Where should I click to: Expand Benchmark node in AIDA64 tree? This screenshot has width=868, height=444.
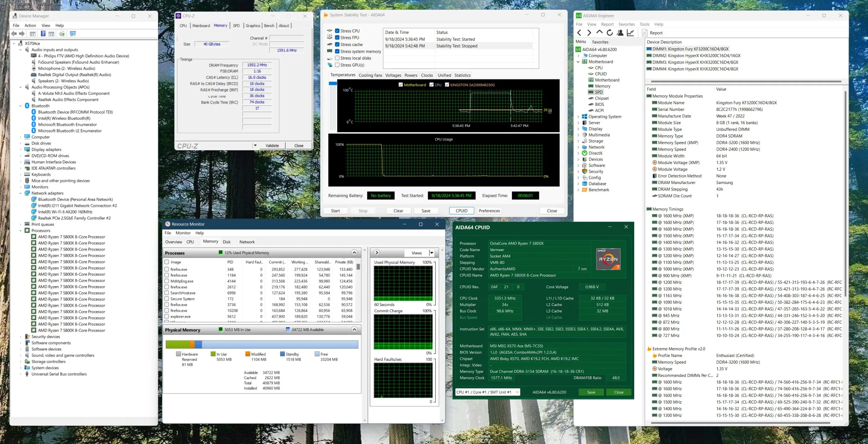pos(578,190)
